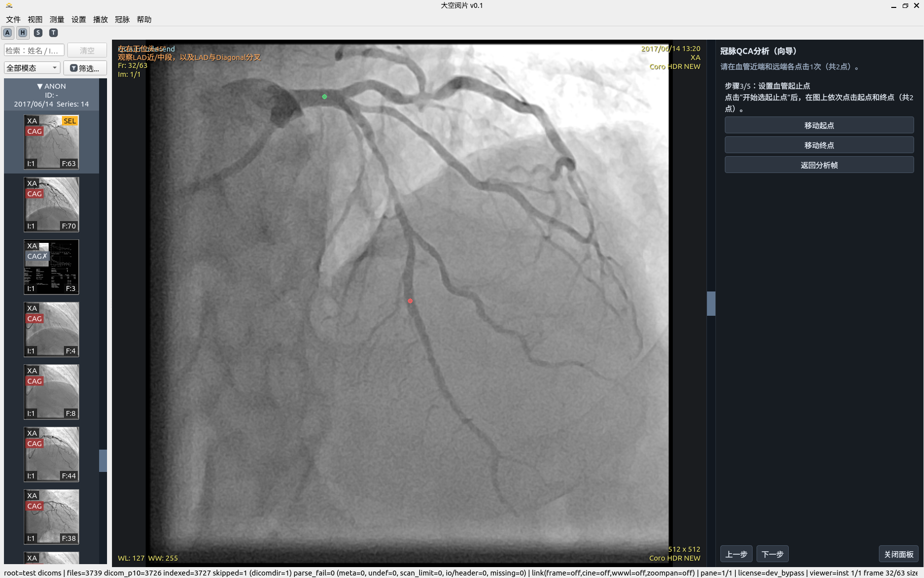Click the red vessel end point marker

(x=410, y=301)
